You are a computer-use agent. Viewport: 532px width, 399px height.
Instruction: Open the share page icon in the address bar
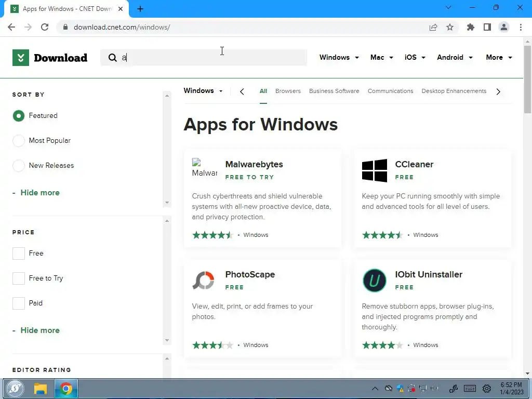coord(433,27)
